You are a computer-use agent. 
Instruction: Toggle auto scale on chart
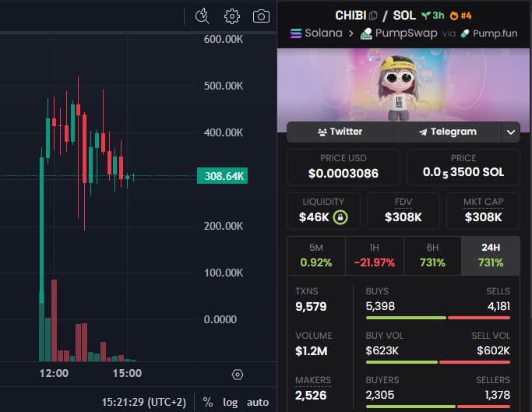(x=258, y=402)
